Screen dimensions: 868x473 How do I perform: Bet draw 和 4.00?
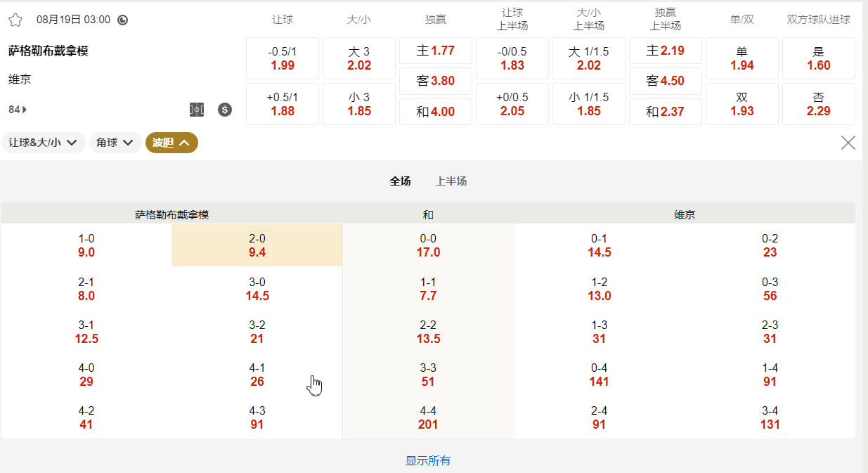pos(436,112)
